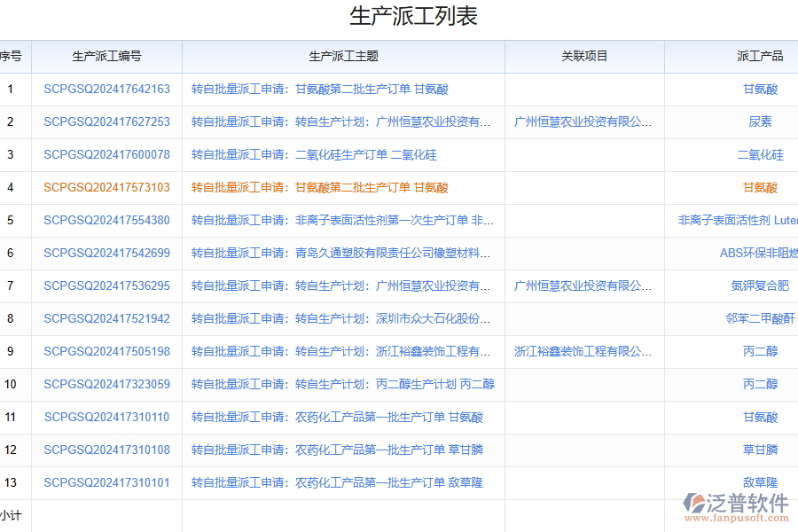The width and height of the screenshot is (798, 532).
Task: Open dispatch number SCPGSQ202417627253
Action: pos(106,121)
